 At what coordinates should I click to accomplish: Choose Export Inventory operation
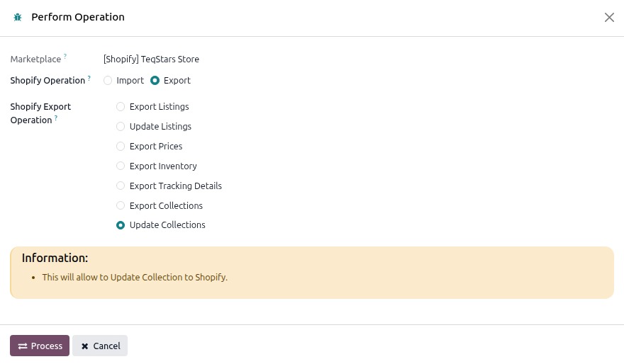pyautogui.click(x=120, y=166)
